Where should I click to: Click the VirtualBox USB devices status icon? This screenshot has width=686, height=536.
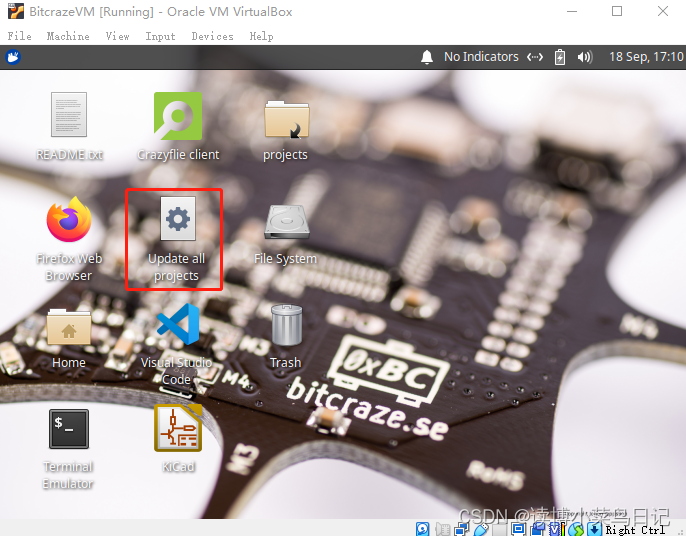pos(480,529)
